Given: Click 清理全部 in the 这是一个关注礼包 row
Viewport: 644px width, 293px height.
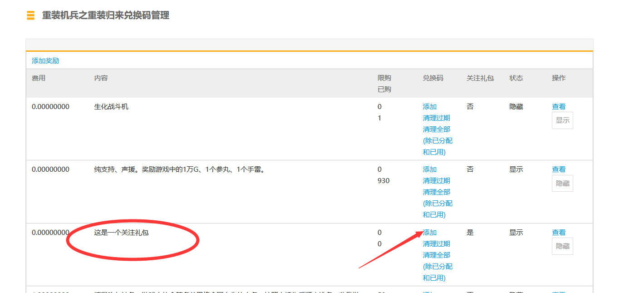Looking at the screenshot, I should (x=437, y=255).
